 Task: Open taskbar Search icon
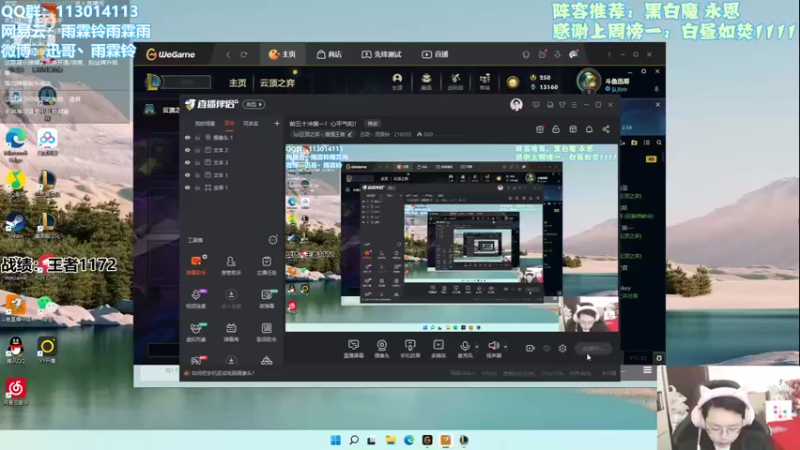[354, 440]
